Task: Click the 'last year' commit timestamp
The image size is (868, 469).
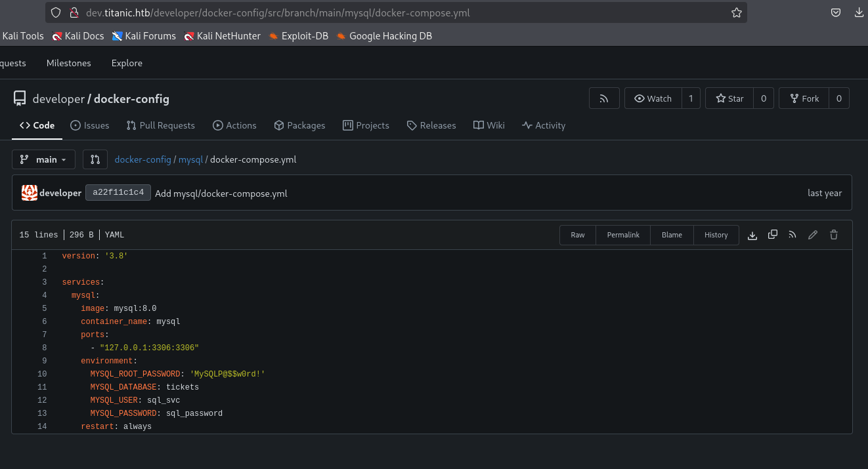Action: [825, 193]
